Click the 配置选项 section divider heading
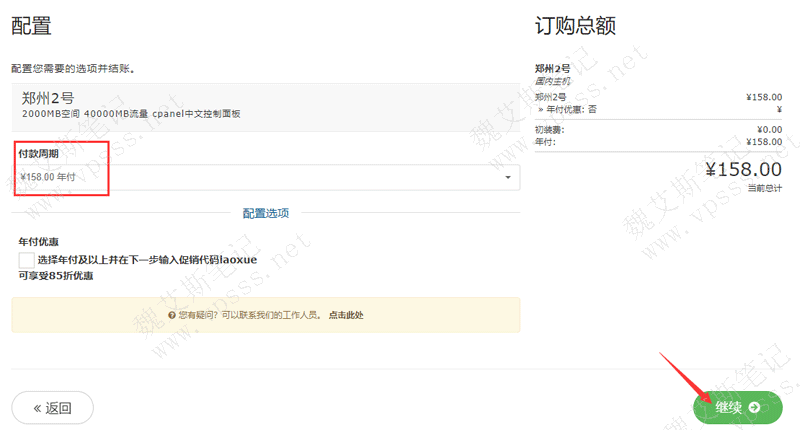 pos(265,213)
